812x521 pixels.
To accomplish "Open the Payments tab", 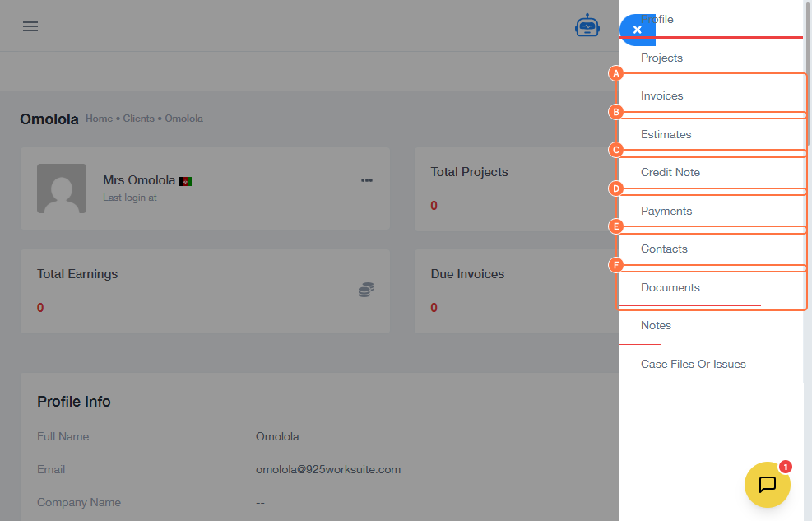I will (x=666, y=211).
